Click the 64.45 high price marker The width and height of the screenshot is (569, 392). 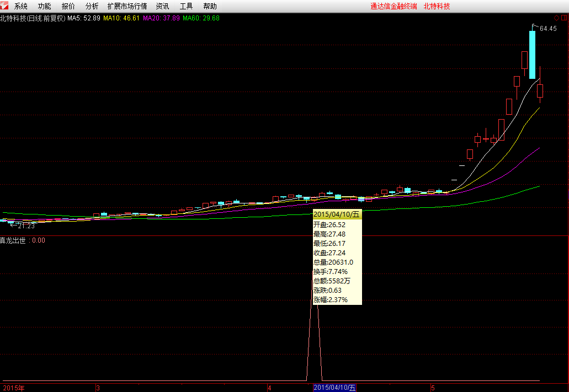(548, 28)
